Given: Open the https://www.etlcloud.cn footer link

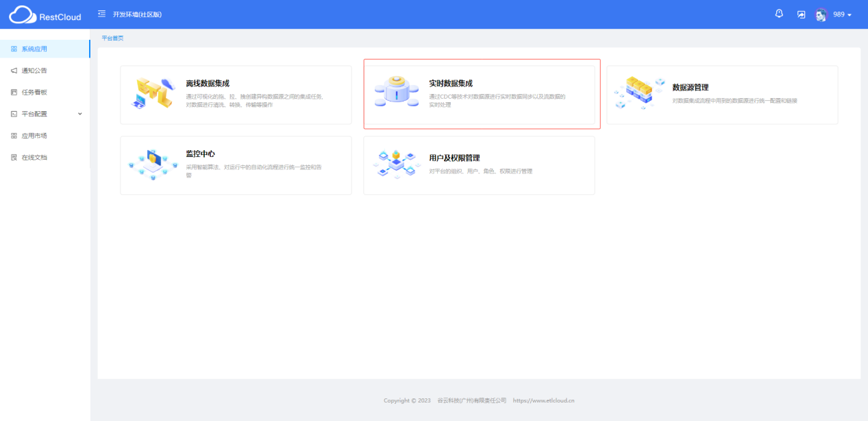Looking at the screenshot, I should (543, 400).
